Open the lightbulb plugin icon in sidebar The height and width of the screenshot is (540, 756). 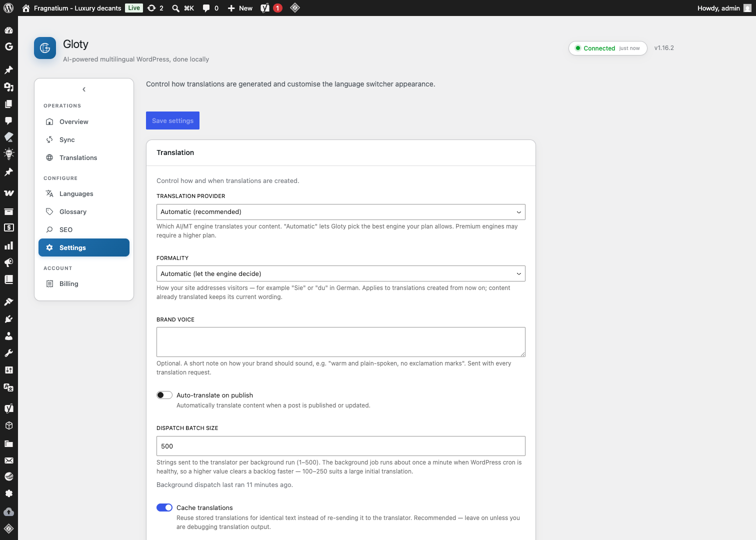(8, 153)
